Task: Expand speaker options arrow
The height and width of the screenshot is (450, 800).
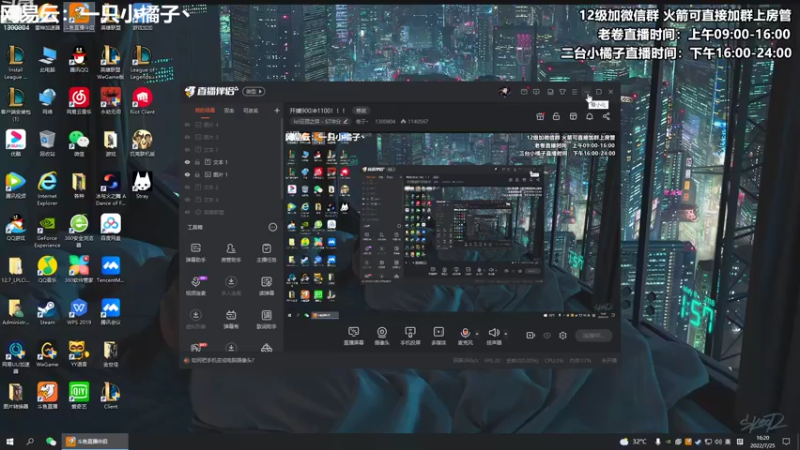Action: click(505, 333)
